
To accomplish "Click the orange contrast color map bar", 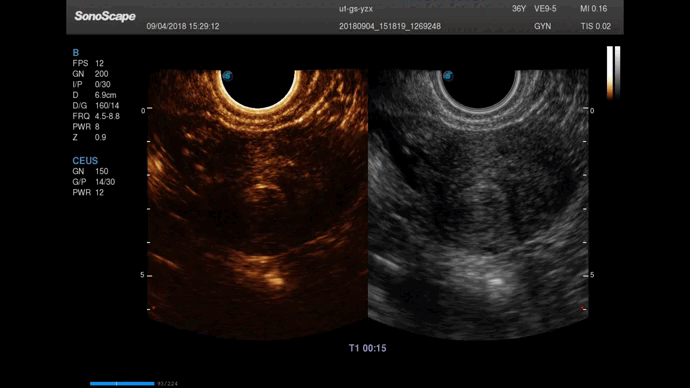I will (x=610, y=73).
